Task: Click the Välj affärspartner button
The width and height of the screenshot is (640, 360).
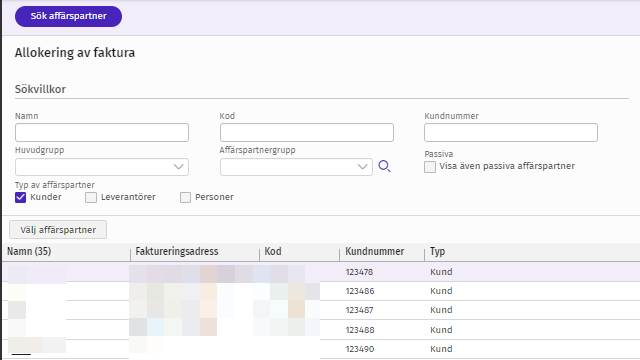Action: 58,230
